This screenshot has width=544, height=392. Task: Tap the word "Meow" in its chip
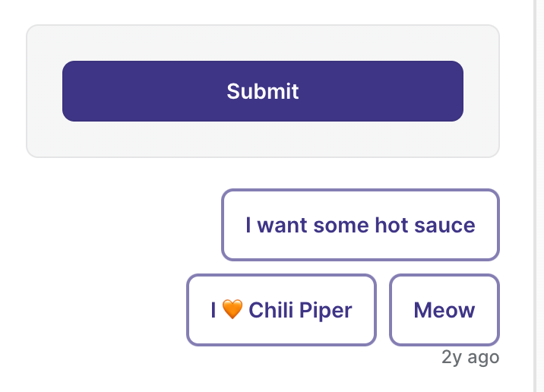tap(444, 310)
